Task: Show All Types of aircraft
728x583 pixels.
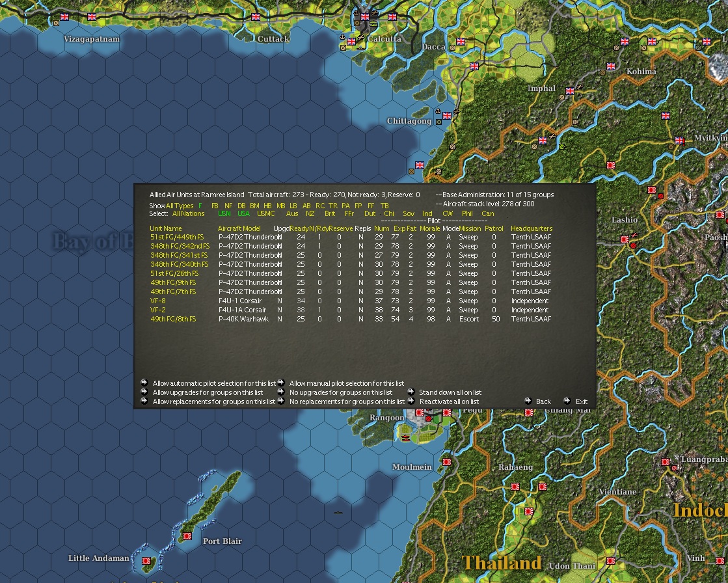Action: pos(180,206)
